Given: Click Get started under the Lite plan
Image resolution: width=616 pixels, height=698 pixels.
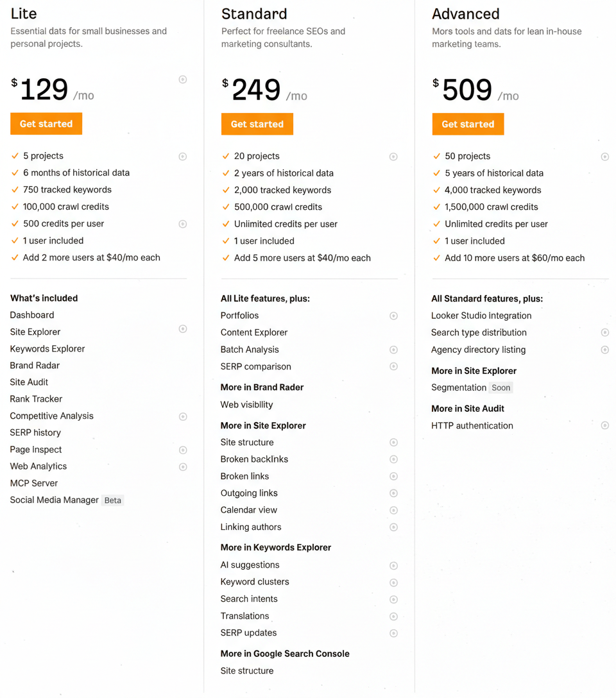Looking at the screenshot, I should click(46, 124).
